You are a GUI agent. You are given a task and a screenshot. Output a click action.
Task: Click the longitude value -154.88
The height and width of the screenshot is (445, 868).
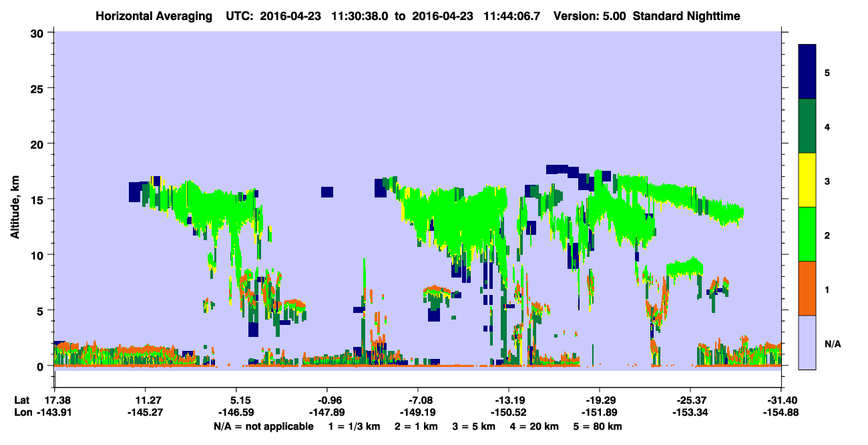(781, 412)
